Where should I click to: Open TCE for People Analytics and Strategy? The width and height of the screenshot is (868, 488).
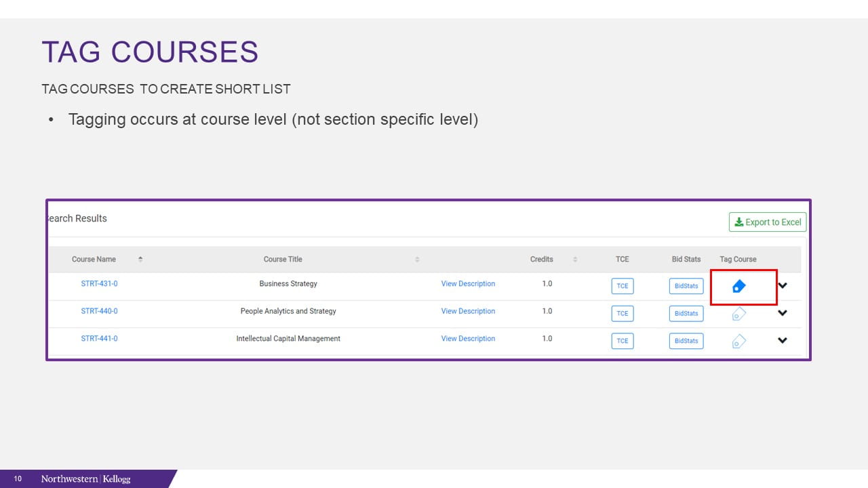click(x=623, y=313)
